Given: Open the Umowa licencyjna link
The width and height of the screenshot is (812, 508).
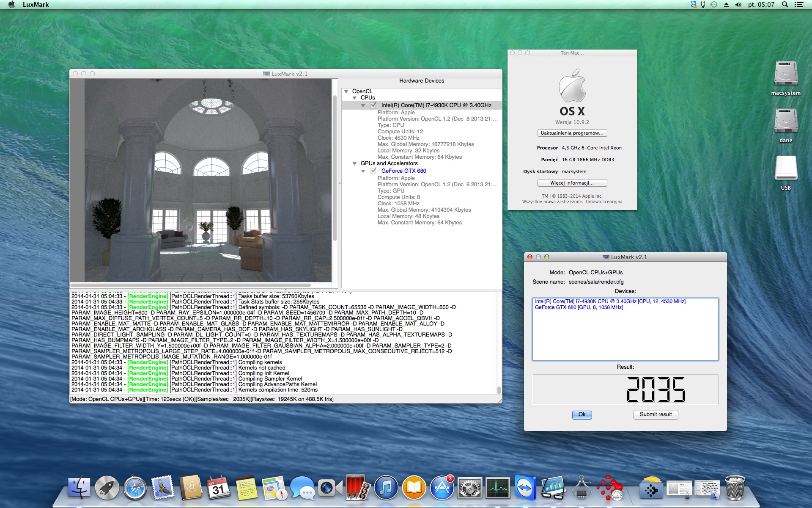Looking at the screenshot, I should pyautogui.click(x=604, y=202).
